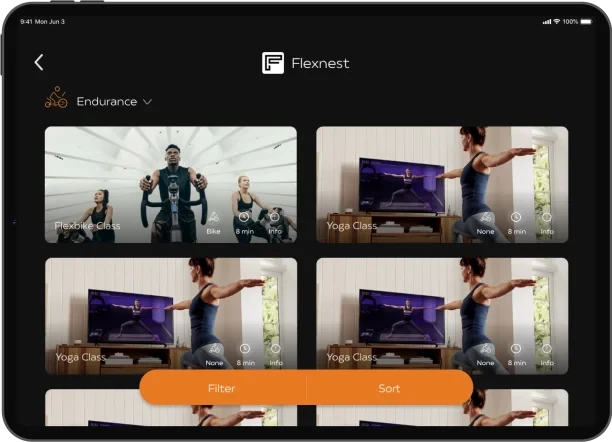Click the Flexnest brand name text

(x=320, y=63)
